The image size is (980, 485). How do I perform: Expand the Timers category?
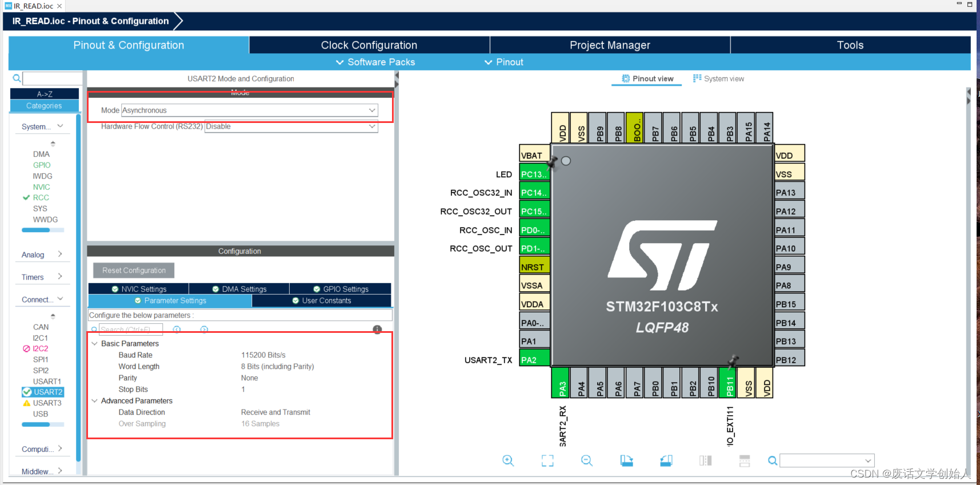[42, 277]
